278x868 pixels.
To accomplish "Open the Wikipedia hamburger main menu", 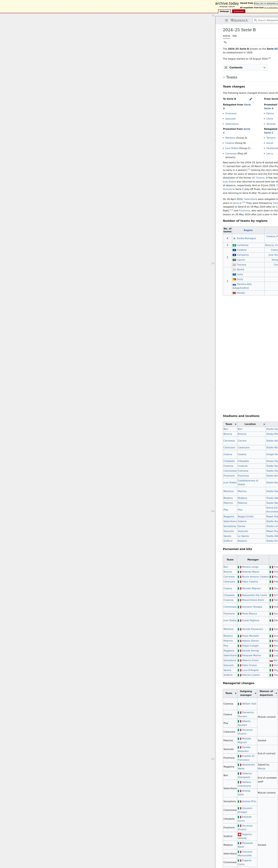I will pos(226,20).
